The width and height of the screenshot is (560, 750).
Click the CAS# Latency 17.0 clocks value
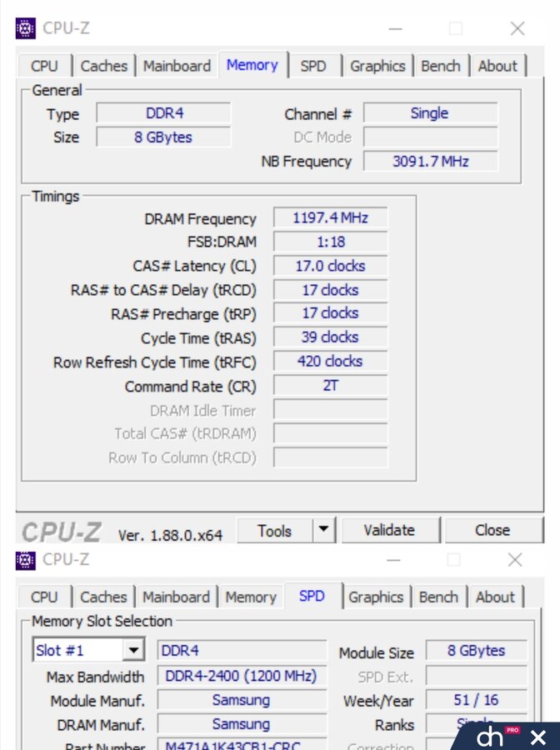pos(331,266)
